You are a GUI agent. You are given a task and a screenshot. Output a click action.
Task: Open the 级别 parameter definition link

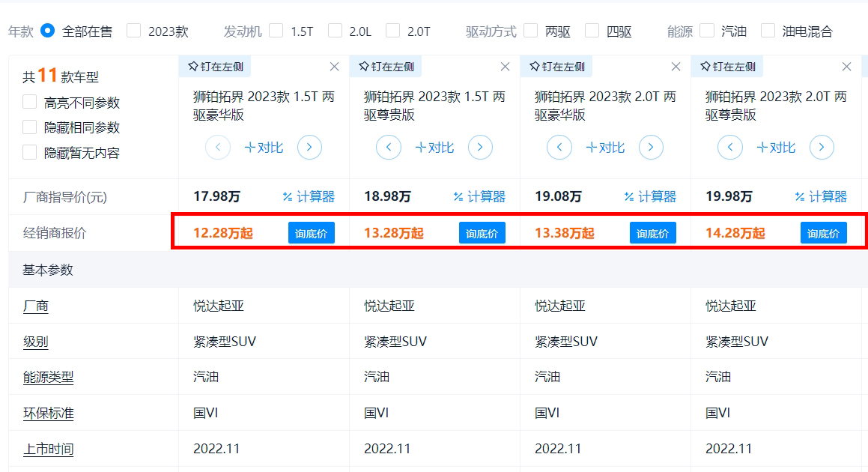coord(35,342)
